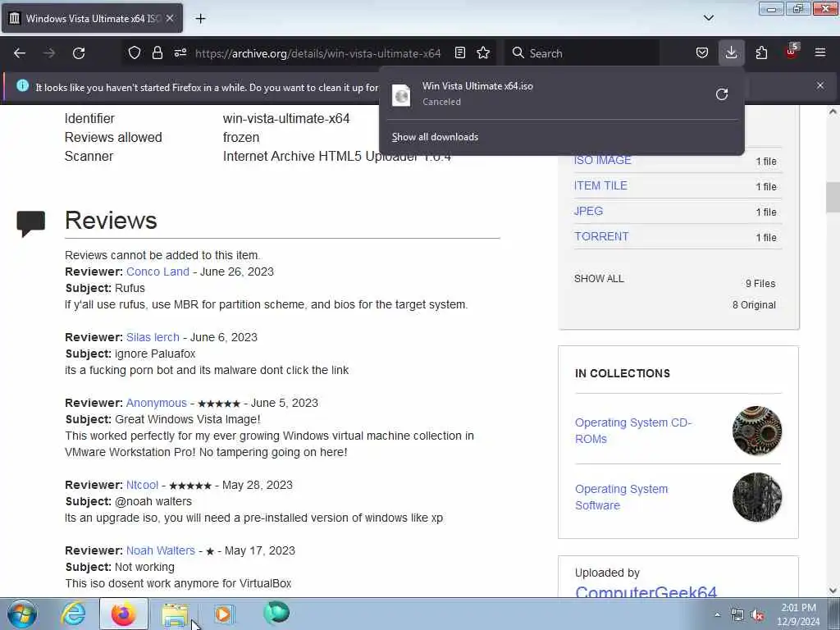Open the Pocket save icon
840x630 pixels.
tap(702, 53)
